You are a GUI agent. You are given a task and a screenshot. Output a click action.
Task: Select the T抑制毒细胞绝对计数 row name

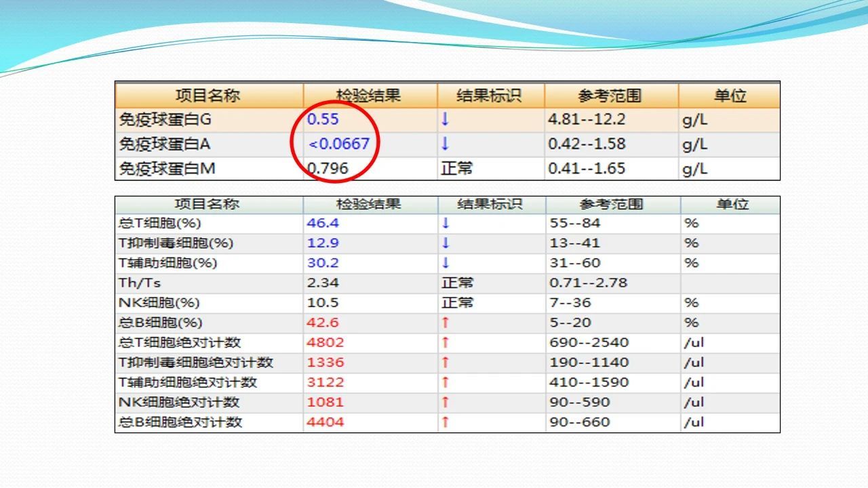click(197, 363)
